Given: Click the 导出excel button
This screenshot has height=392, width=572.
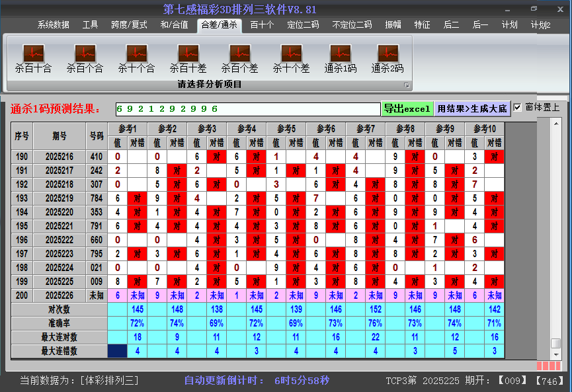Looking at the screenshot, I should coord(407,108).
